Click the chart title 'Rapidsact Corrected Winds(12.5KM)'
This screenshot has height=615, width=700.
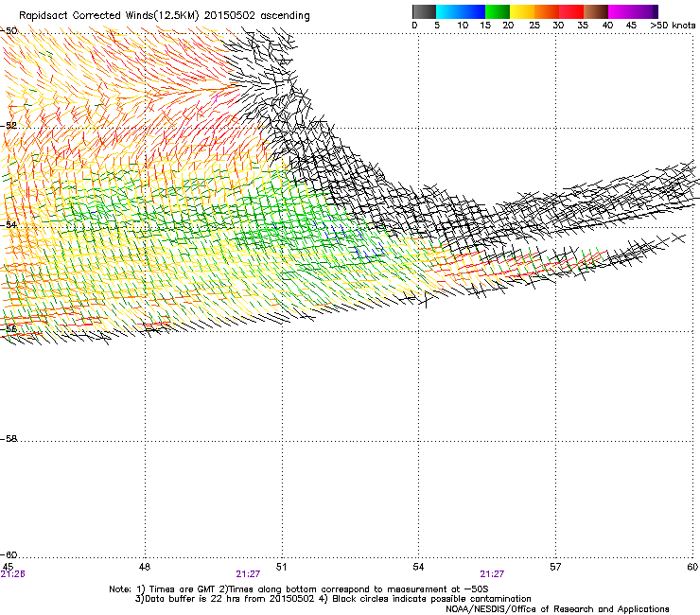pos(109,16)
